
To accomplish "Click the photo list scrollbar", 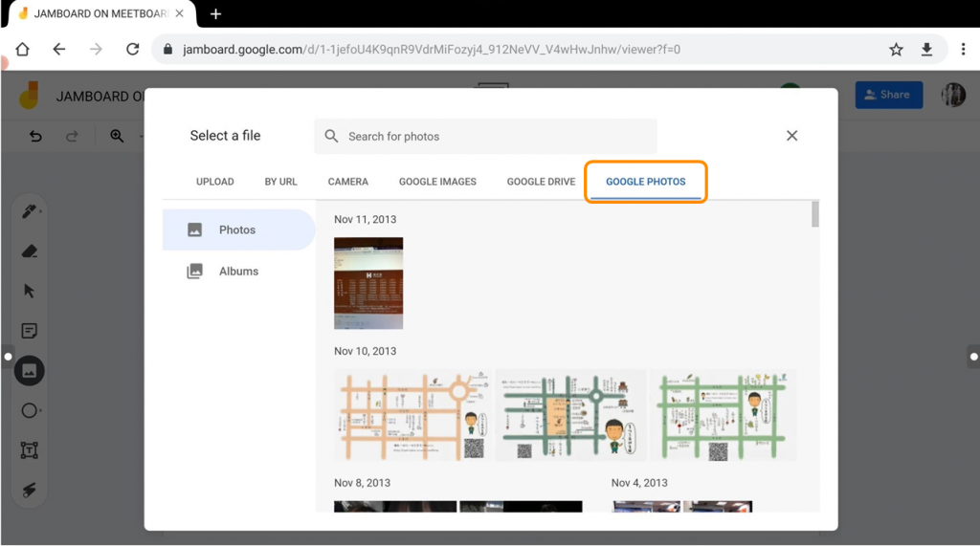I will click(x=815, y=214).
